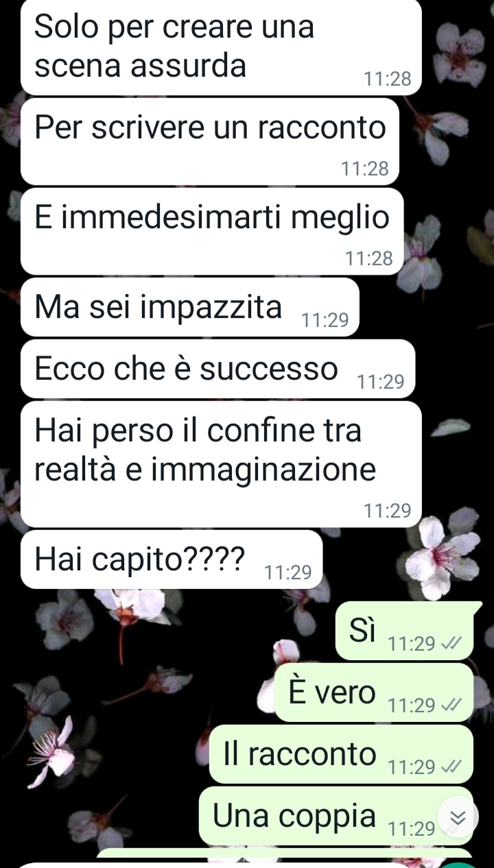This screenshot has height=868, width=494.
Task: Tap the 11:28 timestamp under "E immedesimarti meglio"
Action: pos(369,258)
